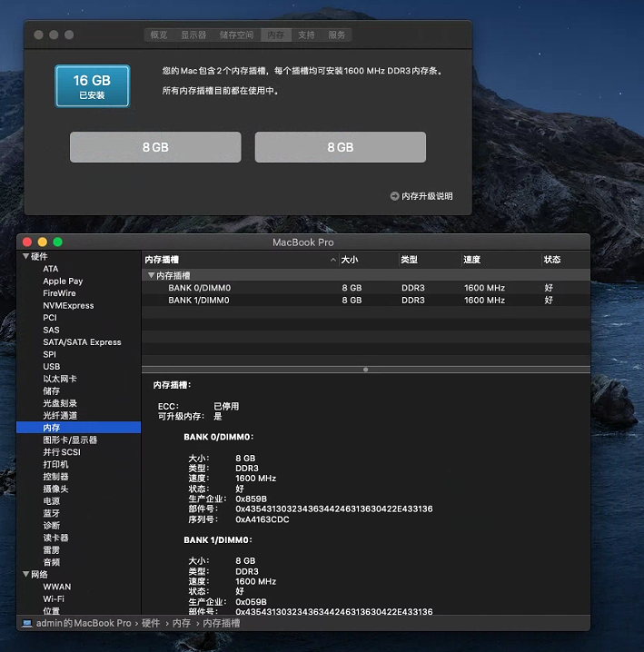This screenshot has width=644, height=652.
Task: Switch to the 概览 tab
Action: [x=158, y=35]
